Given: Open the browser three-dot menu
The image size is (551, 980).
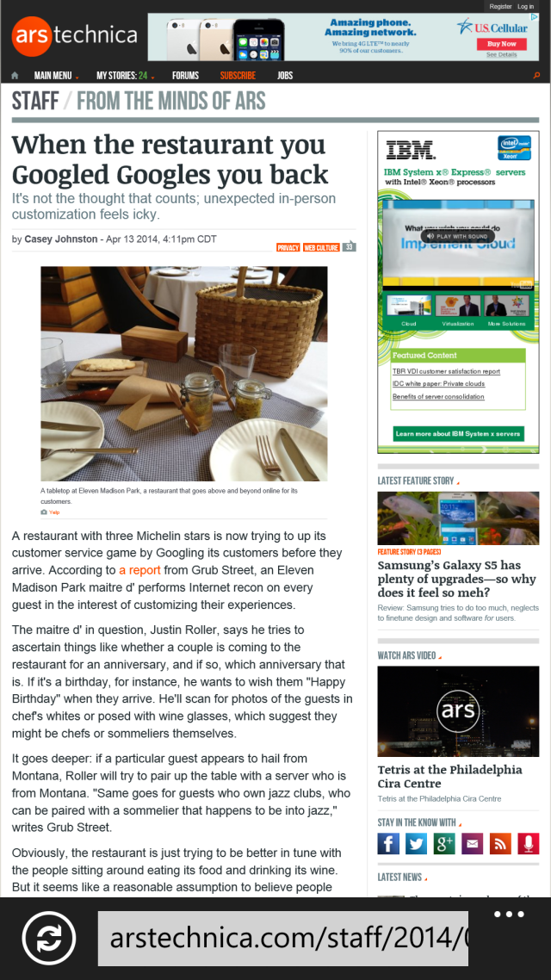Looking at the screenshot, I should (x=509, y=915).
